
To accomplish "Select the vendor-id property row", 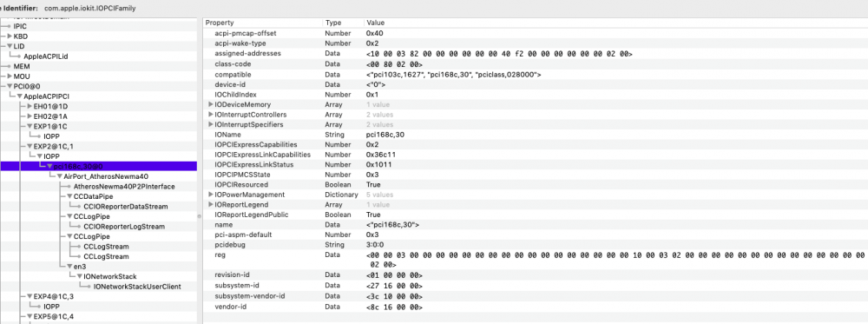I will tap(536, 306).
